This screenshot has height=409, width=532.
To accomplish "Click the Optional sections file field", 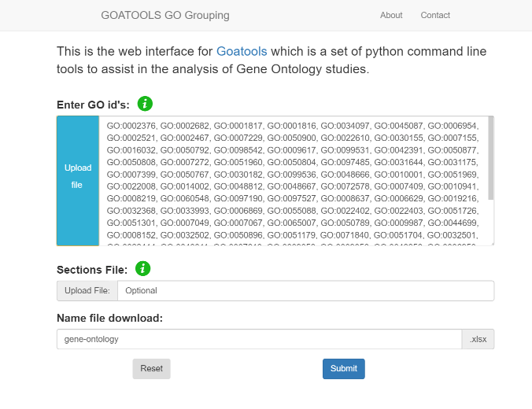I will 305,291.
